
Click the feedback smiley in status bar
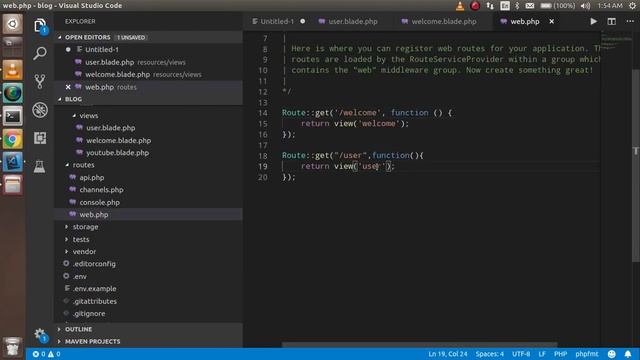coord(611,354)
